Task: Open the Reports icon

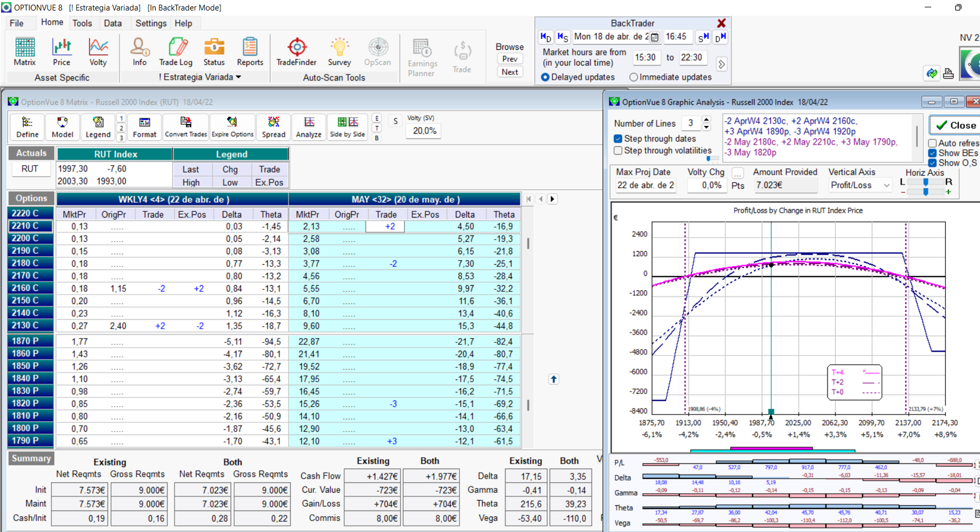Action: pyautogui.click(x=250, y=52)
